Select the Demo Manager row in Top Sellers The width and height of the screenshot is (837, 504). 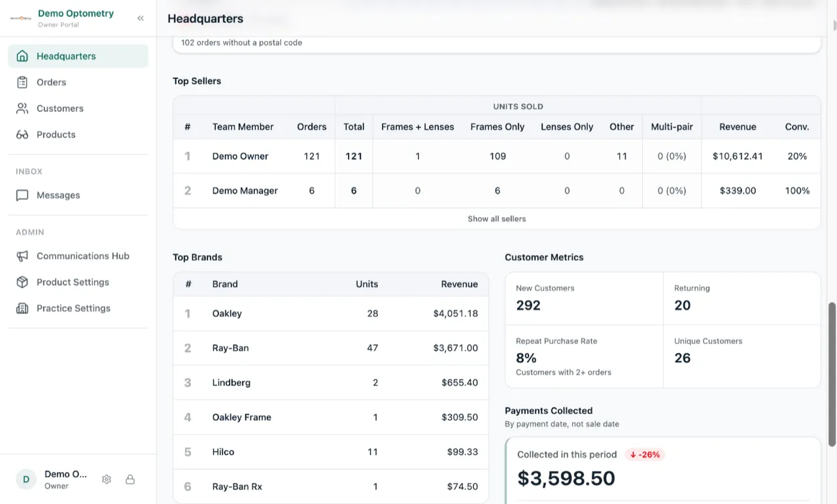coord(497,191)
